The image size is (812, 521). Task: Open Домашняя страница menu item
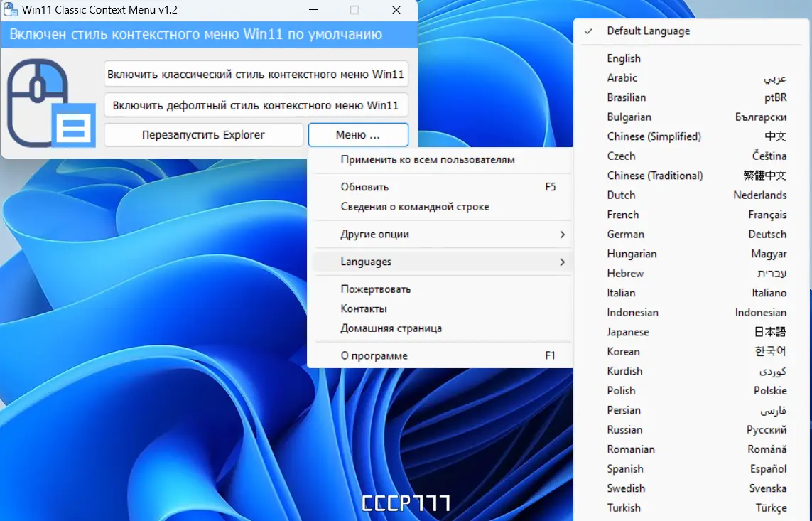click(443, 328)
